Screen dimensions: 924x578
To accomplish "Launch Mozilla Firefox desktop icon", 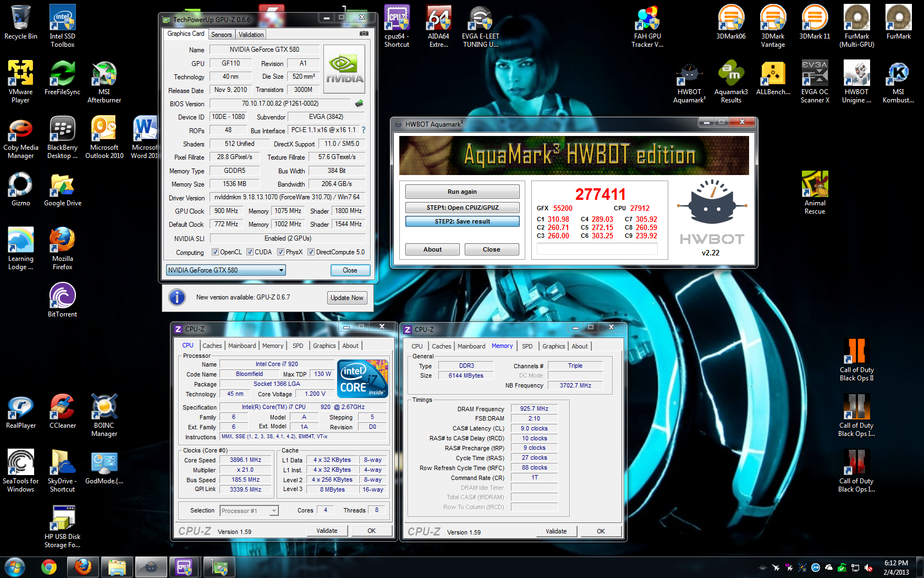I will 63,248.
